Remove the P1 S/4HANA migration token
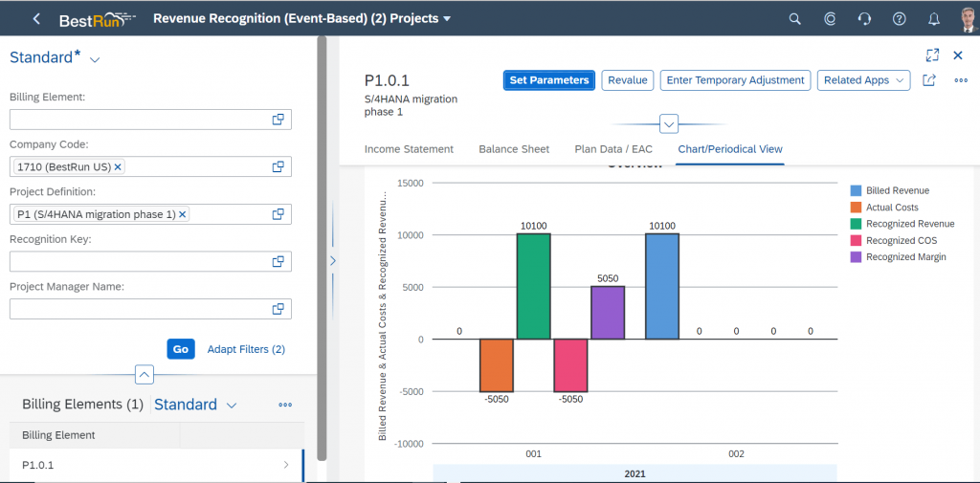 pos(182,214)
